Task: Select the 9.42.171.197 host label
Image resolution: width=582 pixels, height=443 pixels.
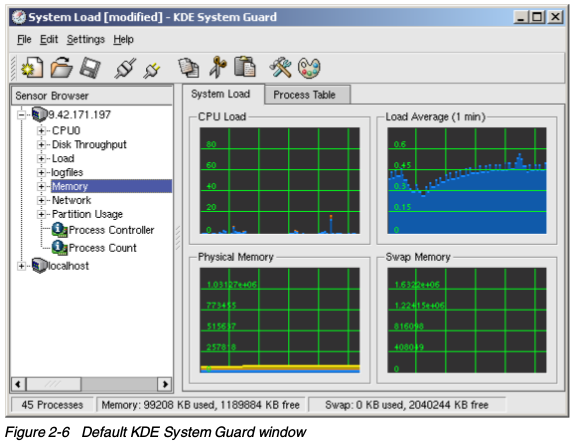Action: [x=79, y=115]
